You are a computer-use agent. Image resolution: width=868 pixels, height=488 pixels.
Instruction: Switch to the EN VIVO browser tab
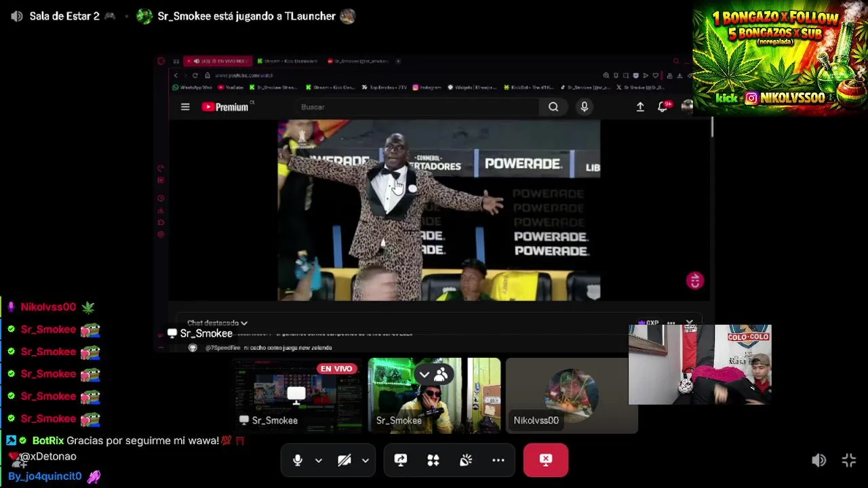click(x=218, y=61)
